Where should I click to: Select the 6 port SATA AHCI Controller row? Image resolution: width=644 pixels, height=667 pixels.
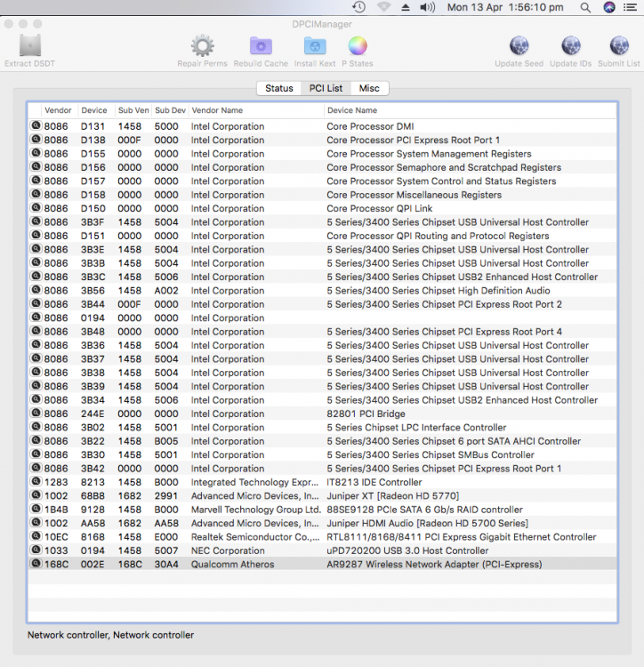coord(322,441)
